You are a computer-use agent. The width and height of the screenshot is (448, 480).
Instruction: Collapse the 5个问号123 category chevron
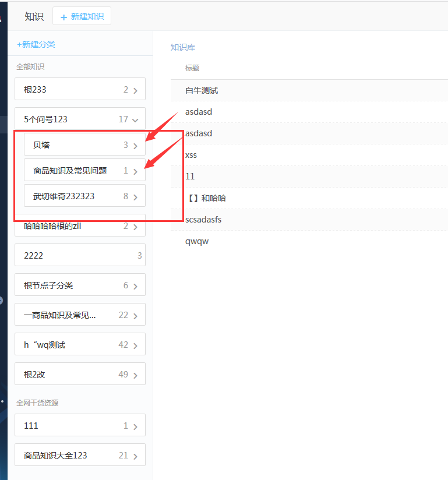point(135,120)
